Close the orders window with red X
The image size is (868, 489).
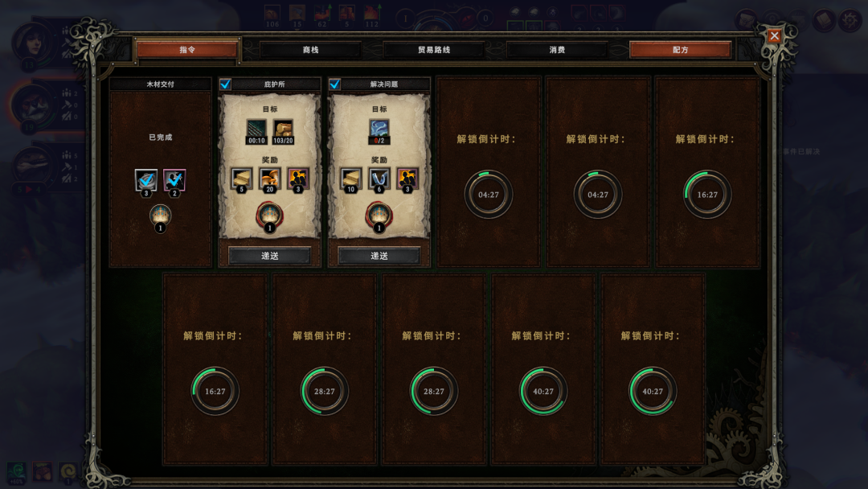(x=774, y=36)
